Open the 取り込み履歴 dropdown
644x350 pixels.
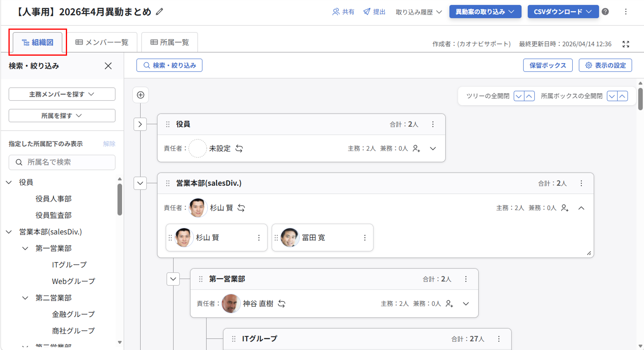(x=419, y=12)
